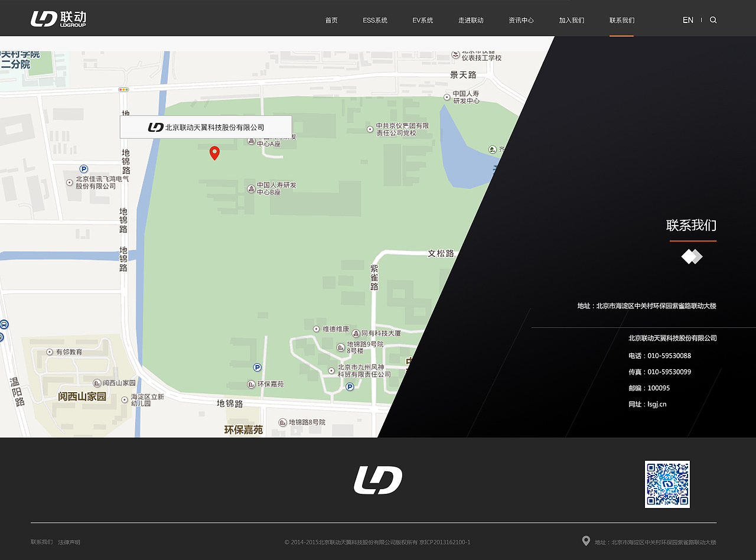This screenshot has width=756, height=560.
Task: Click the LD联动 logo in header
Action: tap(58, 19)
